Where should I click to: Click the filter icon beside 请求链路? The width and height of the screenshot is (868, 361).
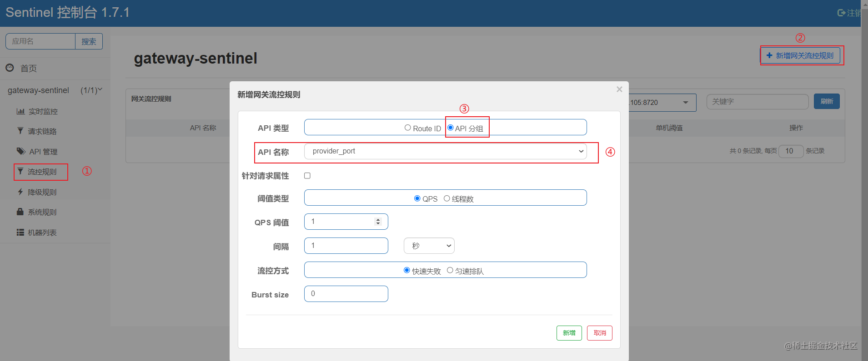pos(20,131)
